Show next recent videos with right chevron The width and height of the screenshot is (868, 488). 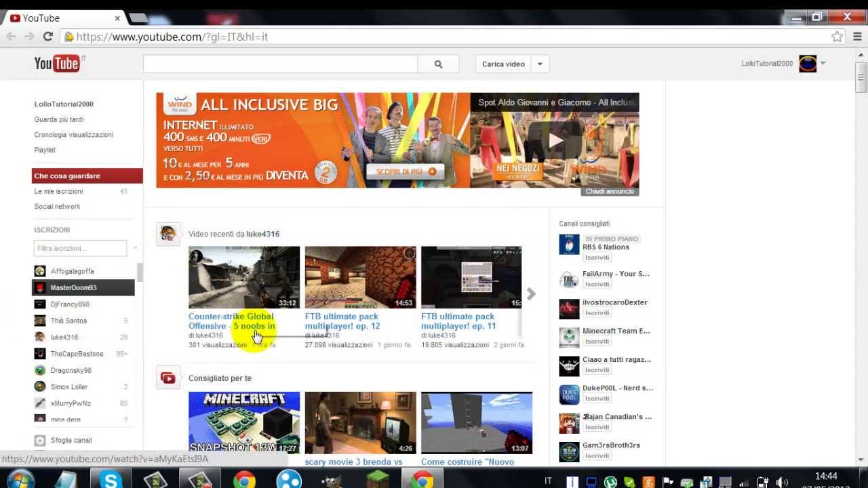click(531, 293)
